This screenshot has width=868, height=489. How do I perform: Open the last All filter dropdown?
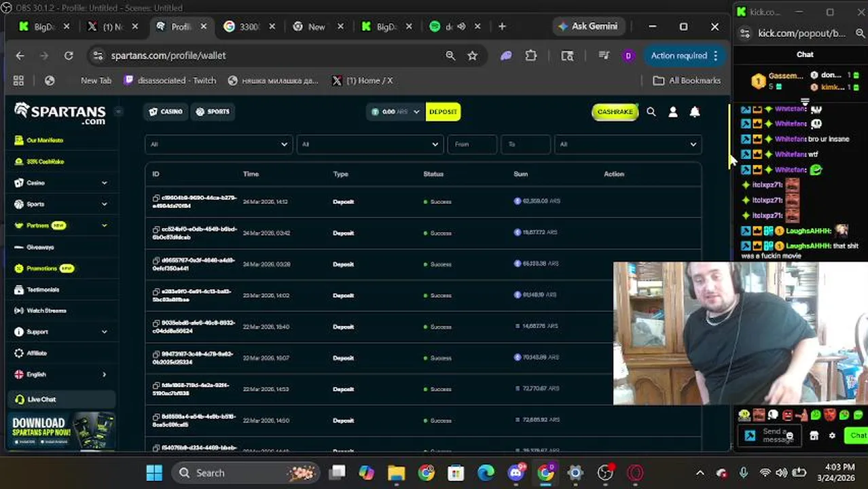tap(628, 144)
